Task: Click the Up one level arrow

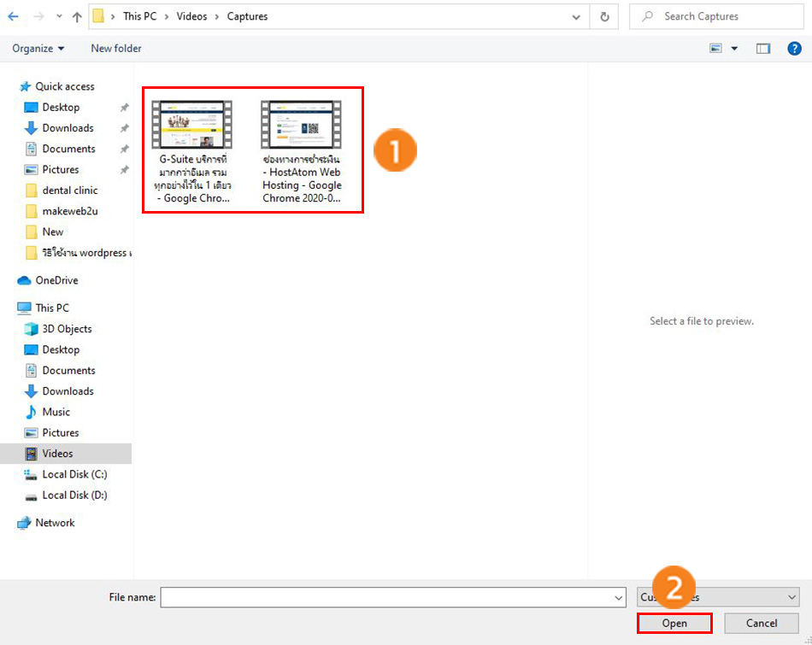Action: [x=78, y=16]
